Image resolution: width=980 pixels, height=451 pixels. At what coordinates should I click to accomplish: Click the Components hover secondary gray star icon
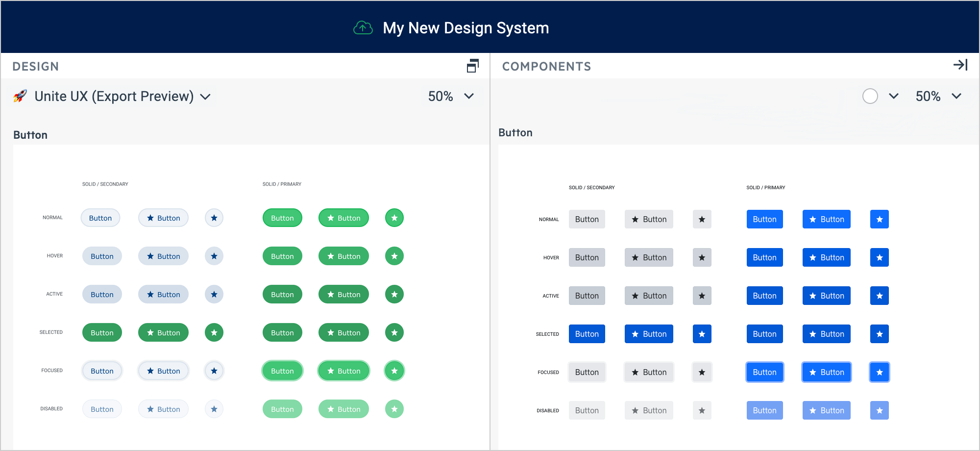[x=702, y=258]
